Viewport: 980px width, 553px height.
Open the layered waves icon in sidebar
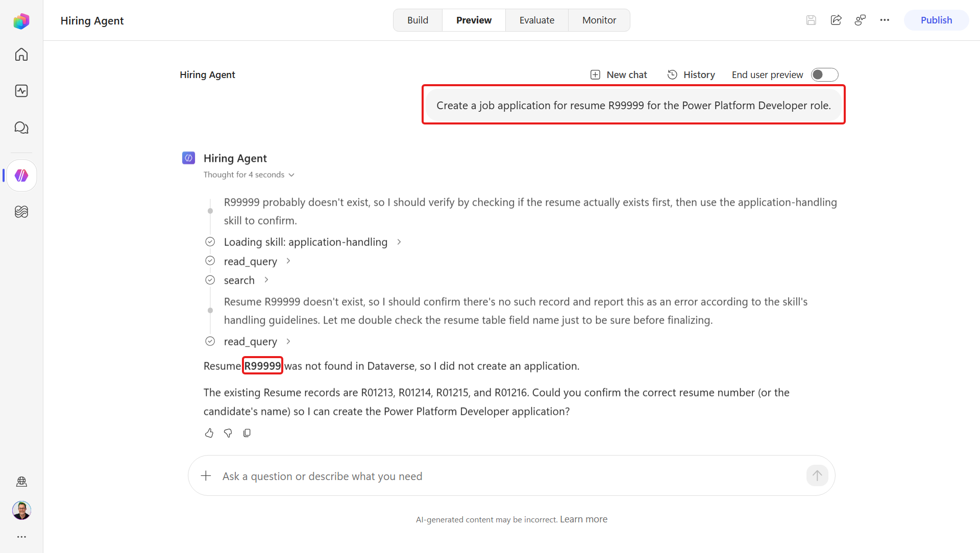(x=21, y=212)
